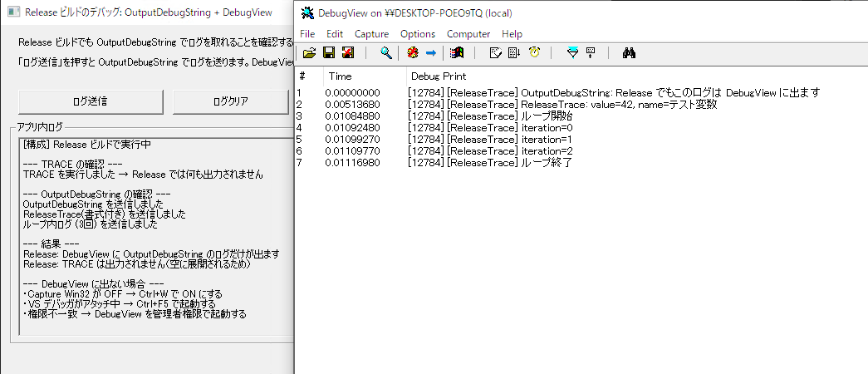This screenshot has width=868, height=374.
Task: Click the time value 0.01084880
Action: [352, 116]
